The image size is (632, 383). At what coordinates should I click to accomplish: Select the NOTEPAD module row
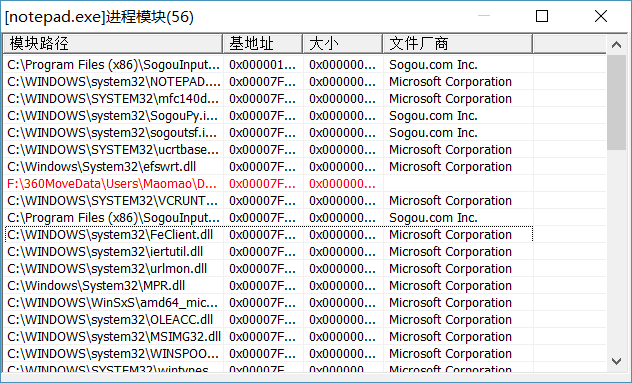[268, 82]
